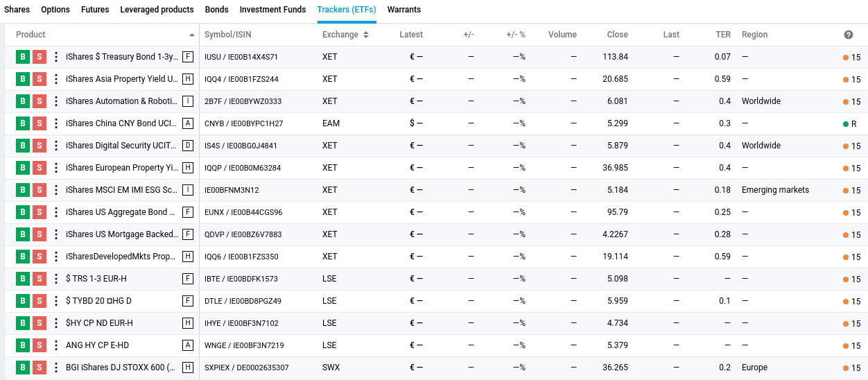Open the Leveraged products tab
Screen dimensions: 868x380
tap(157, 10)
